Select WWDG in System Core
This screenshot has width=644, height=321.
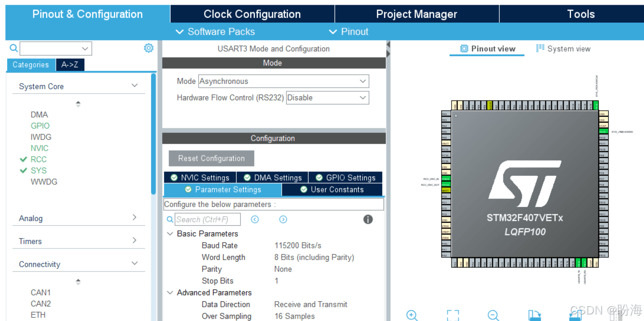(44, 182)
